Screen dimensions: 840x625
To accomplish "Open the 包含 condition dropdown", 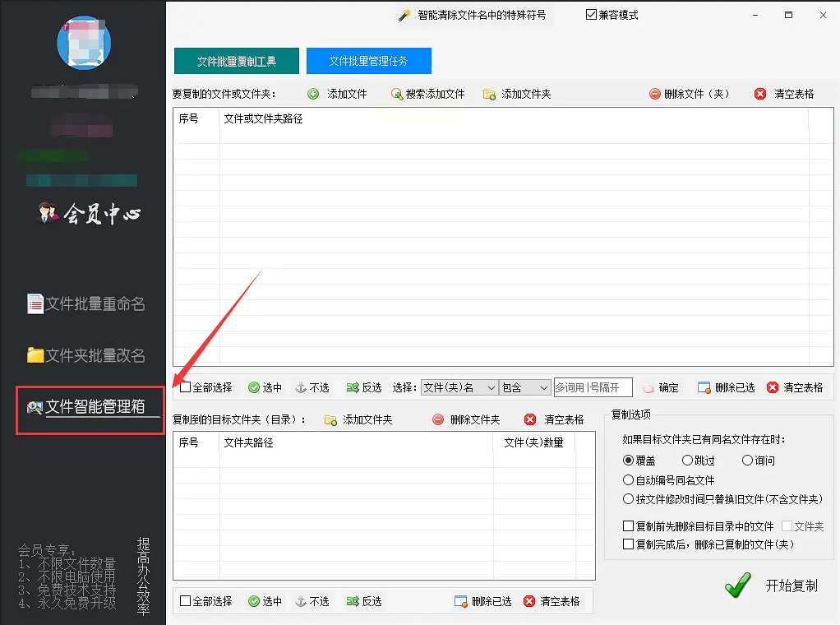I will (525, 387).
